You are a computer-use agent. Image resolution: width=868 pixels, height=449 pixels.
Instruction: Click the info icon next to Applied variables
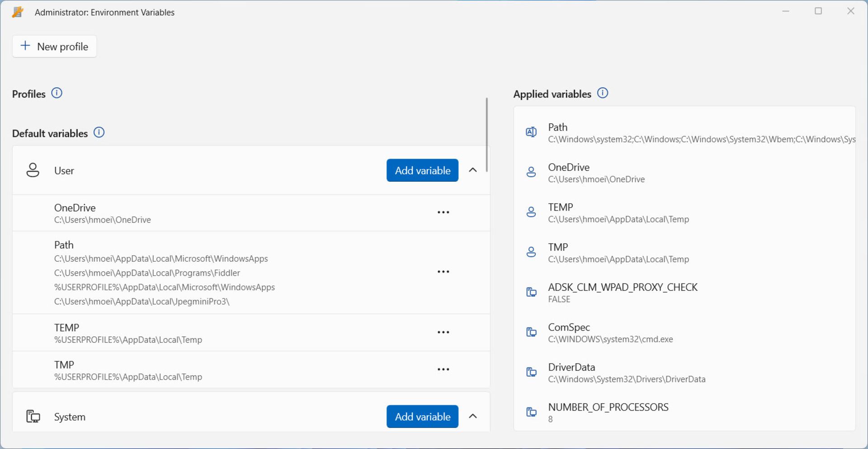click(602, 93)
